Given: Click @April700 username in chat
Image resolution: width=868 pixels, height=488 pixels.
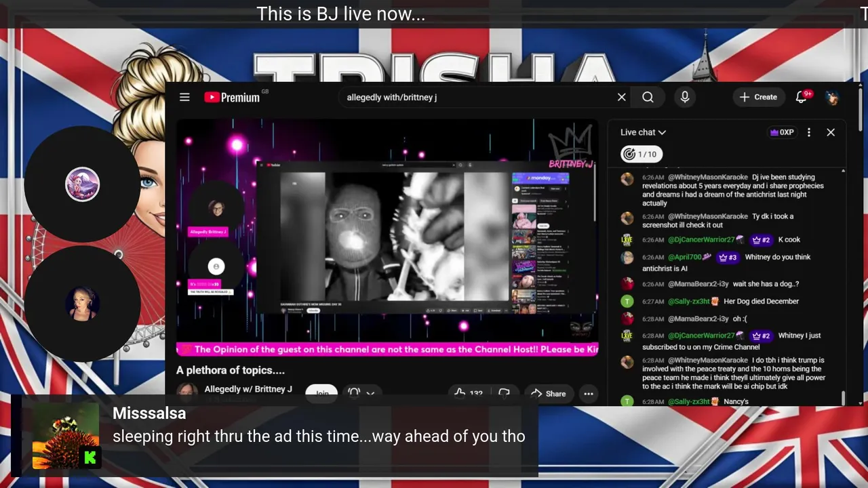Looking at the screenshot, I should 685,258.
